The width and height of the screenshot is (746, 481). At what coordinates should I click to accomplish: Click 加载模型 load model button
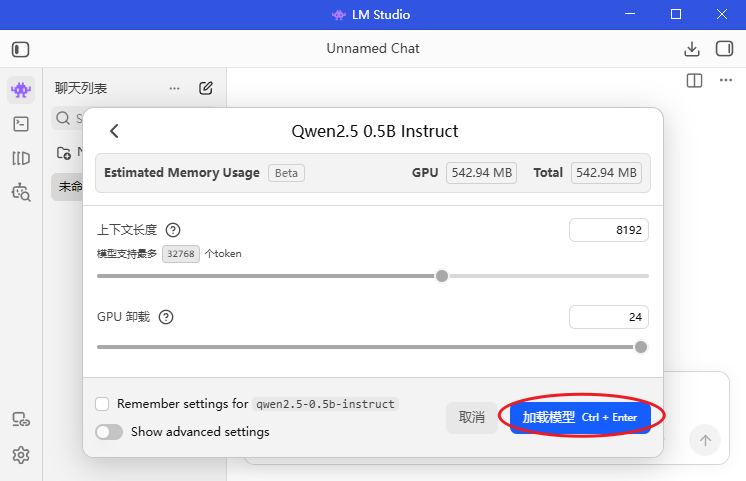(x=580, y=417)
